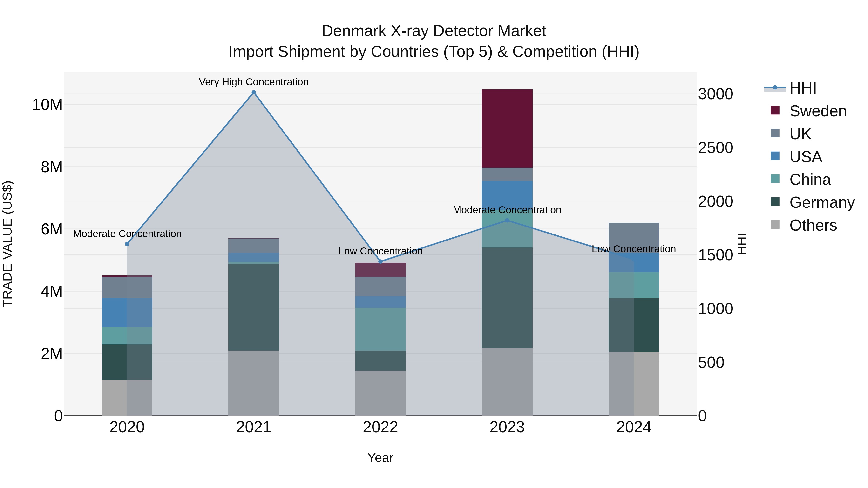Click the China segment of the 2022 bar

click(x=380, y=329)
